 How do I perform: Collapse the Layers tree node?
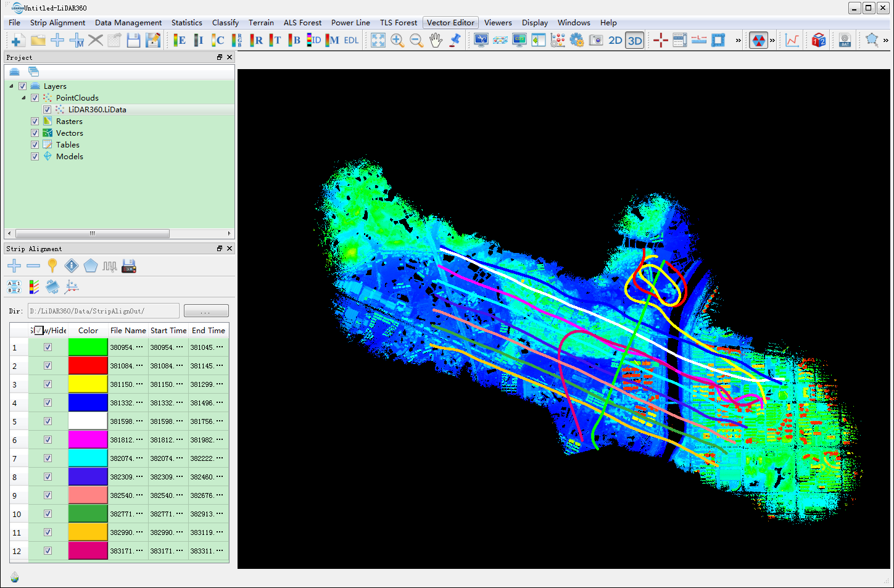[12, 86]
